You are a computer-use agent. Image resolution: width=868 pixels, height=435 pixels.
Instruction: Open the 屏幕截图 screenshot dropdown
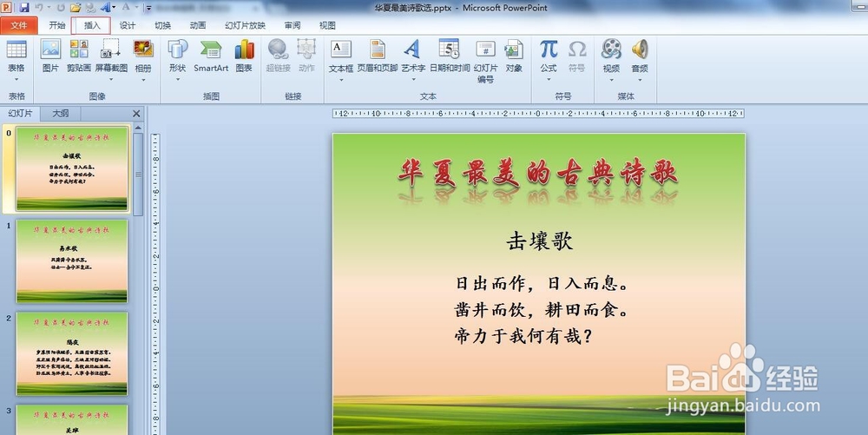(111, 80)
